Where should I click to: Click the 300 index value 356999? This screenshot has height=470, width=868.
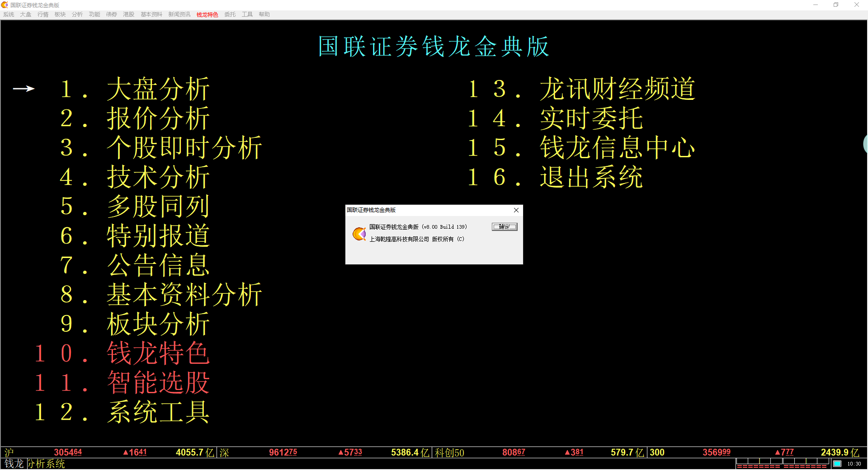coord(717,452)
